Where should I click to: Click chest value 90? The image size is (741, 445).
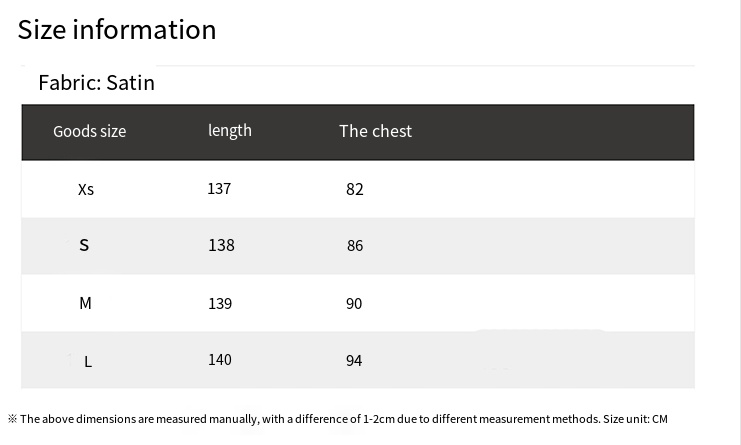click(x=354, y=303)
